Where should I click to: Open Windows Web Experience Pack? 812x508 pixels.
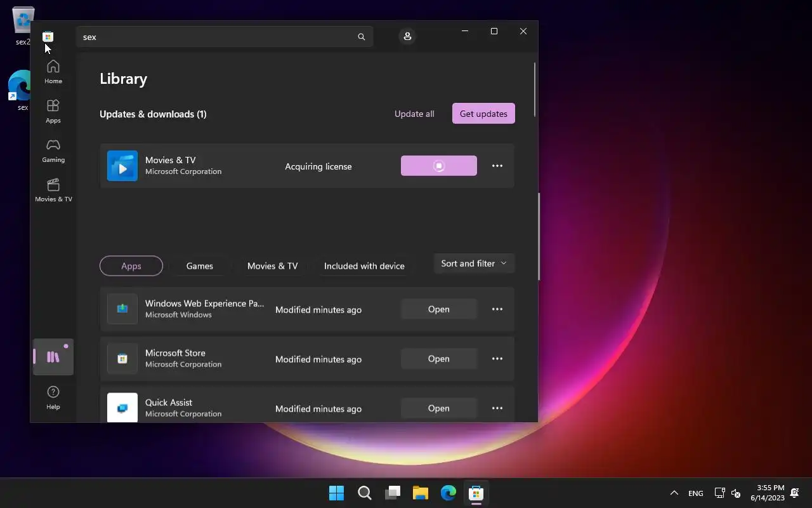click(439, 309)
